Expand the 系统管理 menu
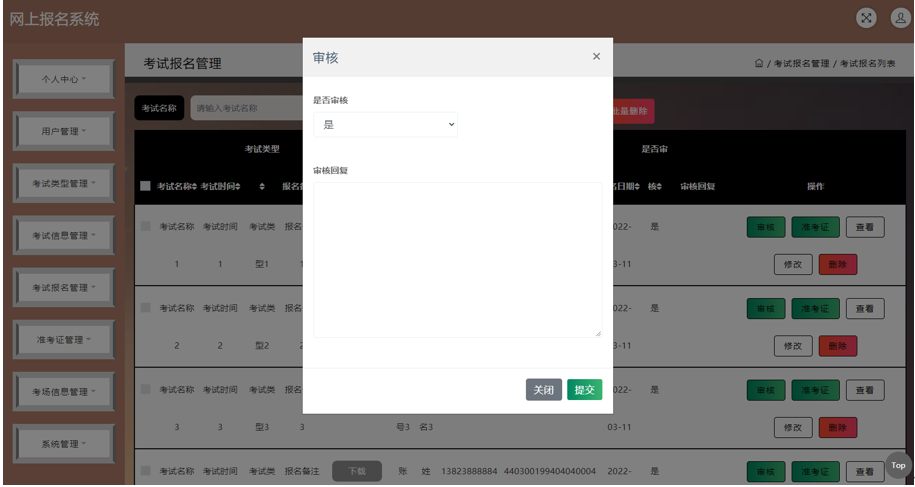This screenshot has width=915, height=487. tap(64, 444)
